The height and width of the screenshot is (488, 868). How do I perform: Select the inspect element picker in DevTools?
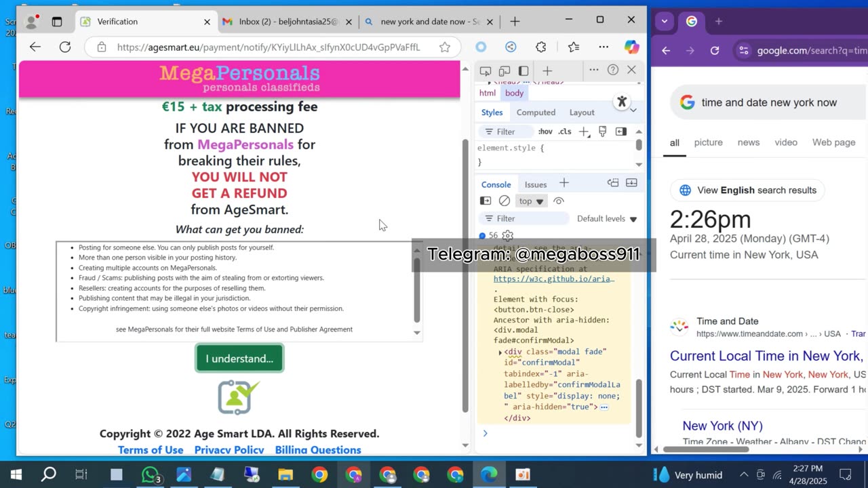coord(486,70)
